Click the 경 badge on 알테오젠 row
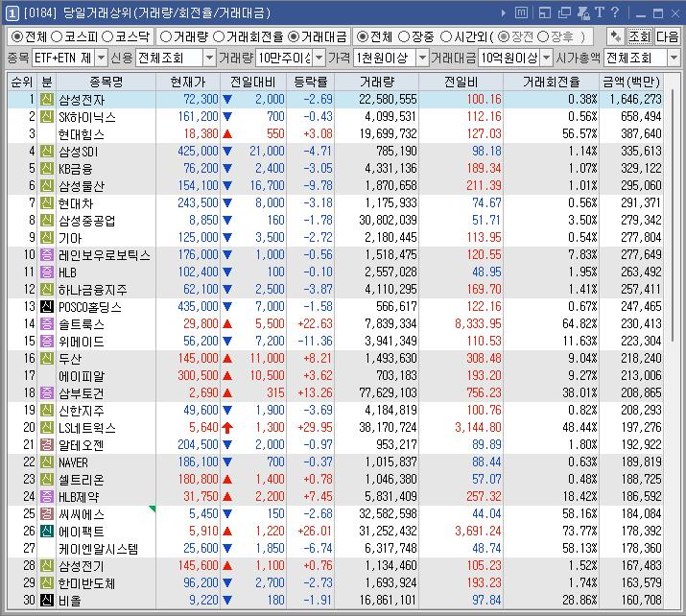The width and height of the screenshot is (686, 616). 47,445
